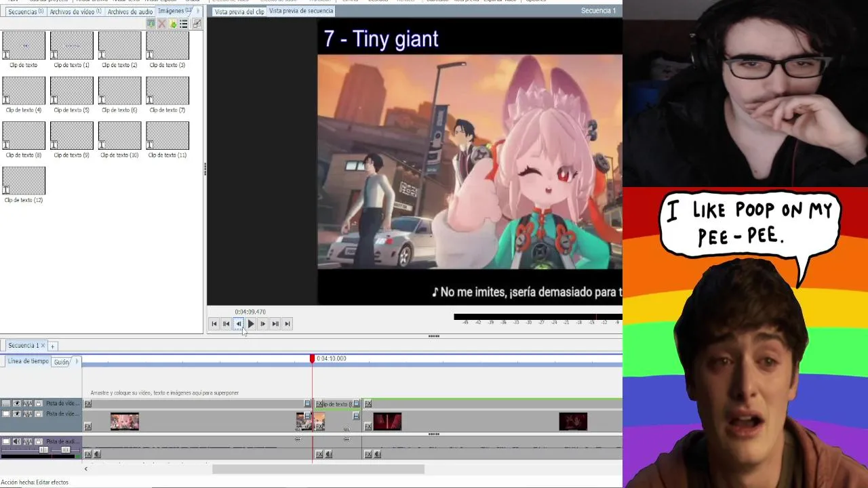
Task: Lock the top video track
Action: click(39, 403)
